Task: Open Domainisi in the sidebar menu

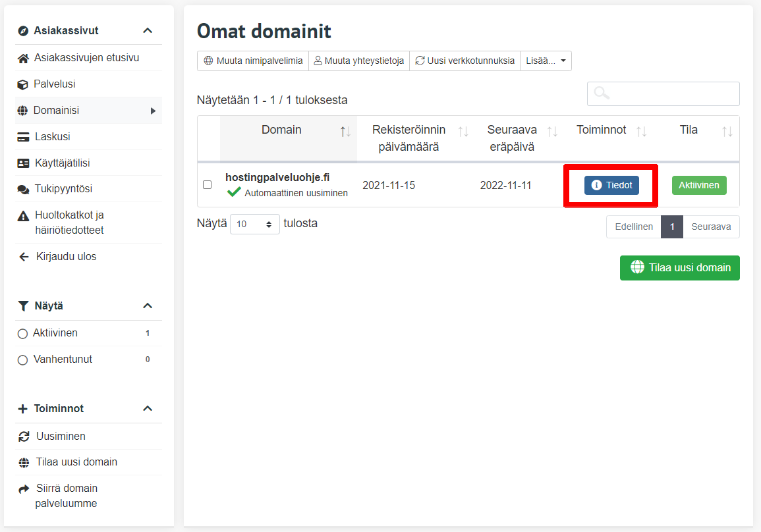Action: [56, 111]
